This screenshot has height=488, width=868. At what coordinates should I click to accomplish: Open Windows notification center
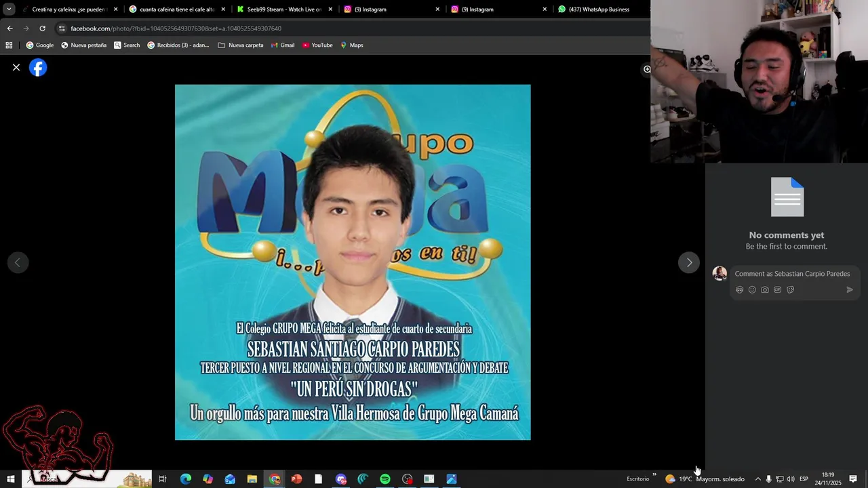(x=853, y=479)
